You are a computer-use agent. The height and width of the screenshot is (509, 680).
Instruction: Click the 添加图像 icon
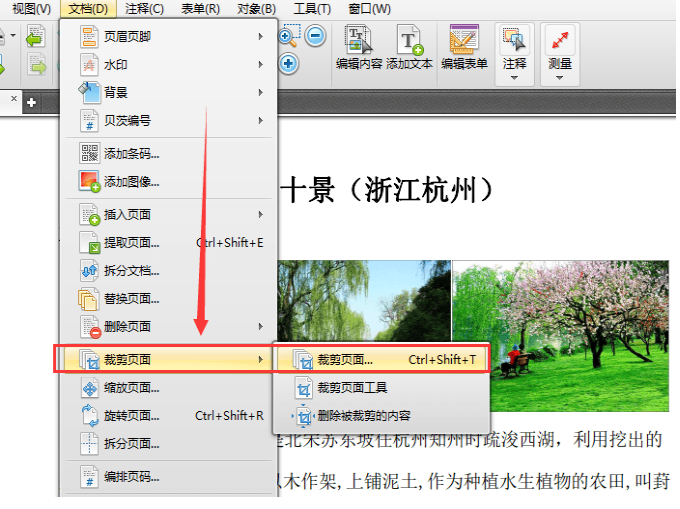(89, 181)
